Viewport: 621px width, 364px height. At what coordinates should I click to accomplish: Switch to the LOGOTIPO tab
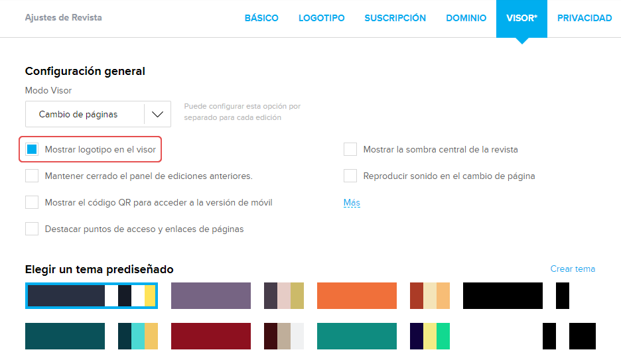click(x=321, y=18)
